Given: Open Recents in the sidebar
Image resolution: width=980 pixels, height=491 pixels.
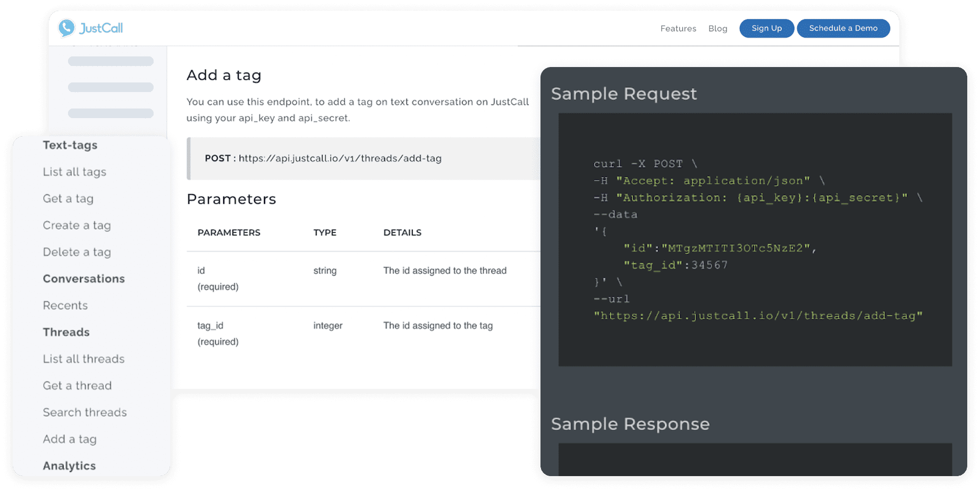Looking at the screenshot, I should point(65,305).
